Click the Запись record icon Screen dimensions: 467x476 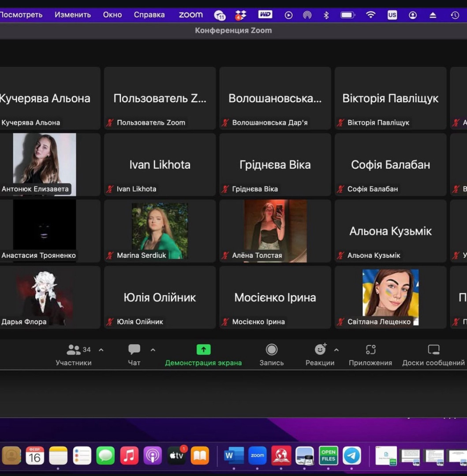(x=272, y=350)
